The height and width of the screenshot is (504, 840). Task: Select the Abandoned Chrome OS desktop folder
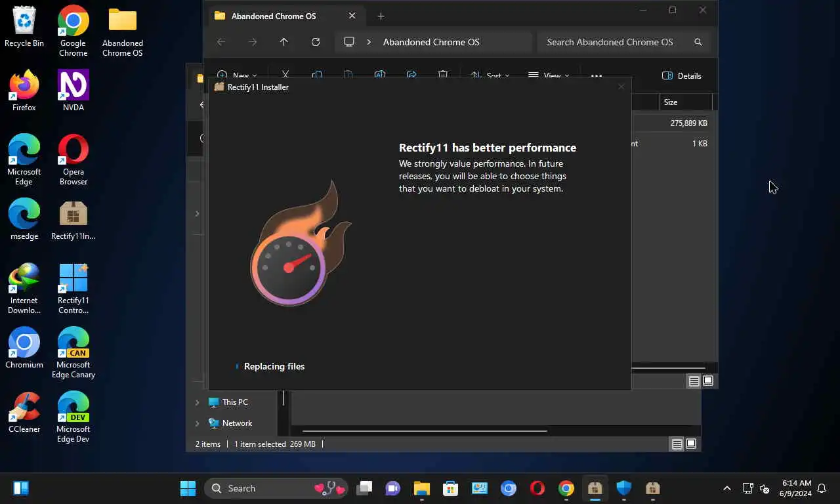[123, 31]
